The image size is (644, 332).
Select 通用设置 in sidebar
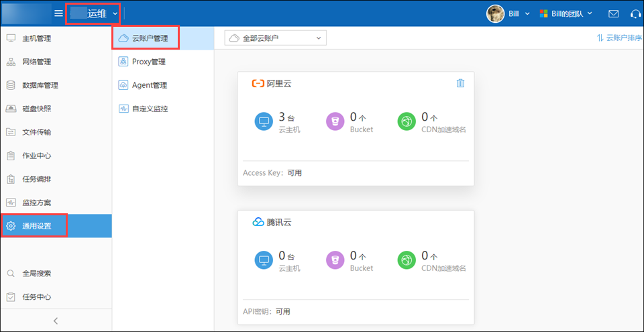point(56,225)
